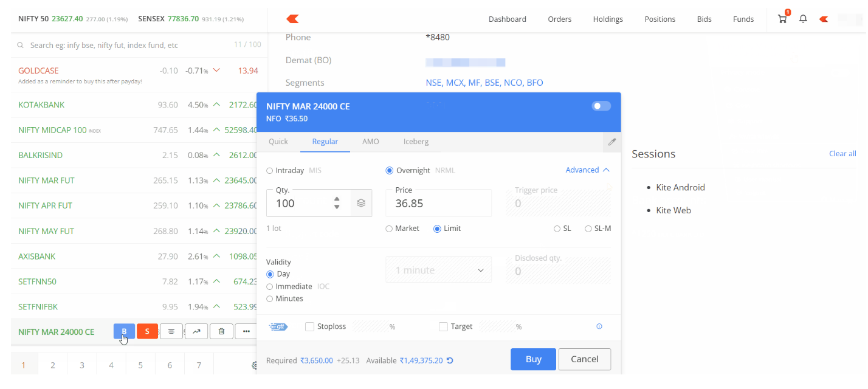The image size is (868, 389).
Task: Click the segments link NSE, MCX, MF
Action: [484, 83]
